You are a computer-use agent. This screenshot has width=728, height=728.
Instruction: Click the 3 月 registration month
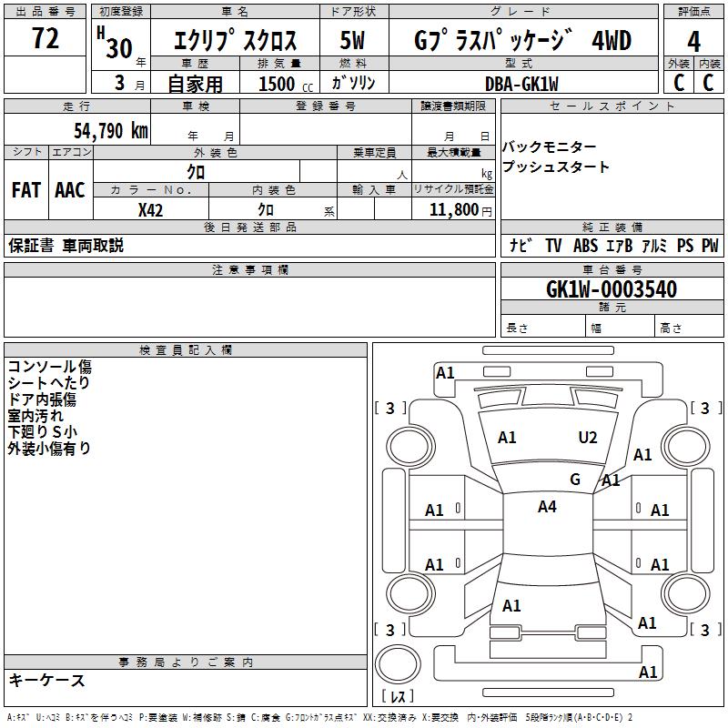click(129, 84)
